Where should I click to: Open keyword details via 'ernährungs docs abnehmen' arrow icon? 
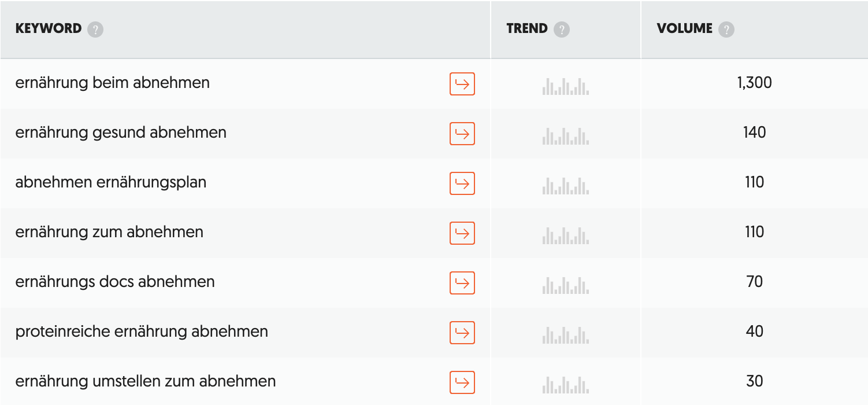tap(462, 282)
